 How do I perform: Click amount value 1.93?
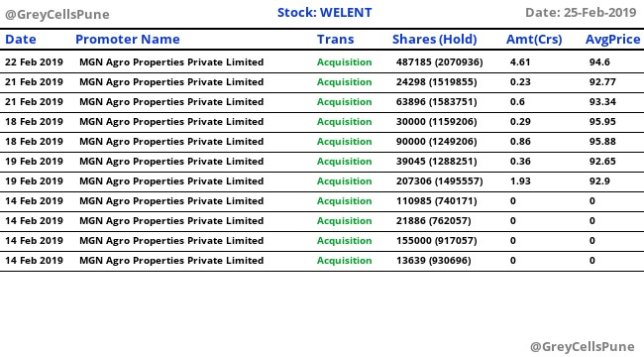[520, 181]
